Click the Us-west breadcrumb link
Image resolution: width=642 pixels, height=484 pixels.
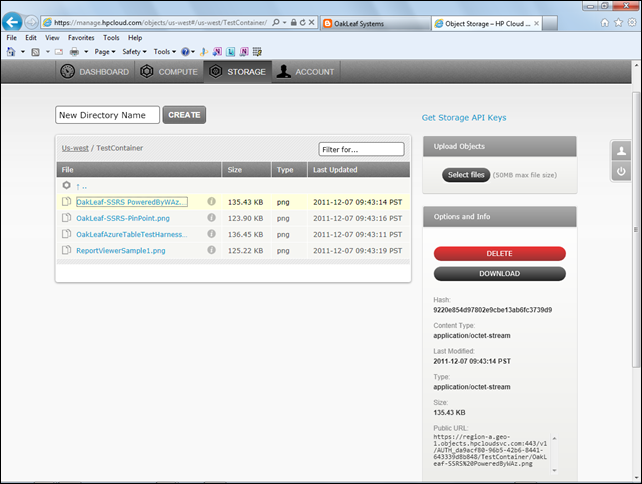coord(75,148)
